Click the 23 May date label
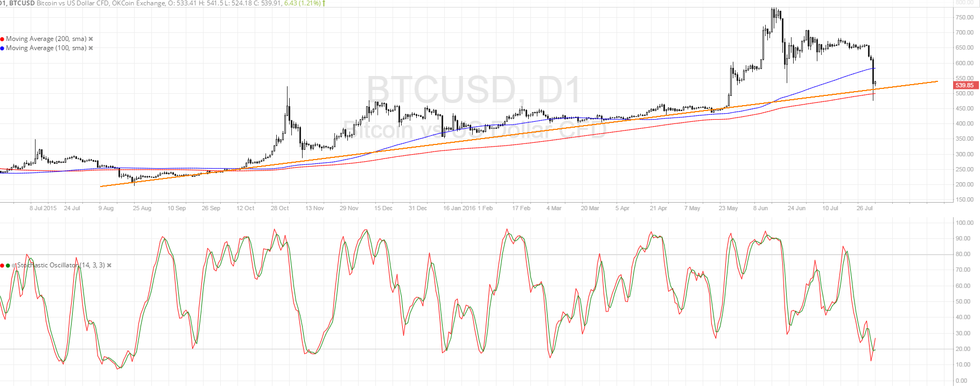 click(x=728, y=208)
